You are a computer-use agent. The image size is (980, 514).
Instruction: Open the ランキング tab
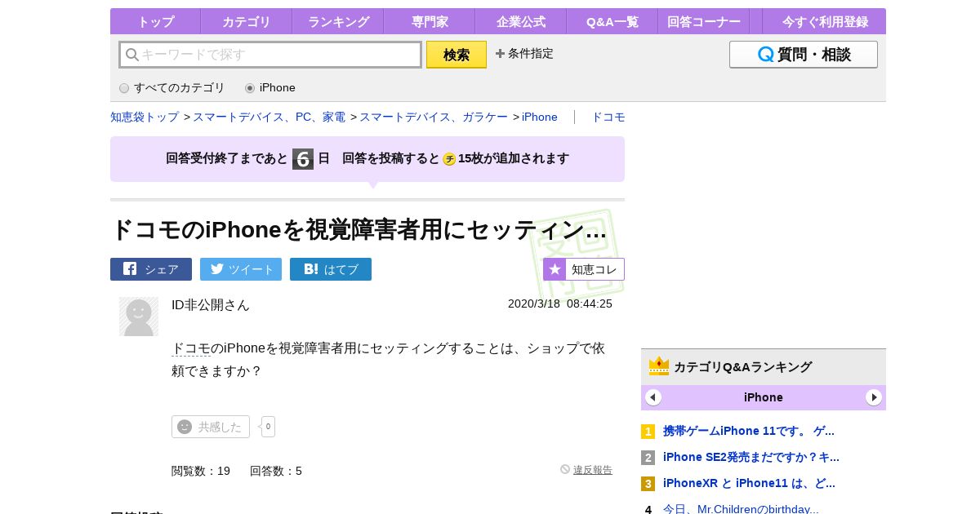(338, 21)
